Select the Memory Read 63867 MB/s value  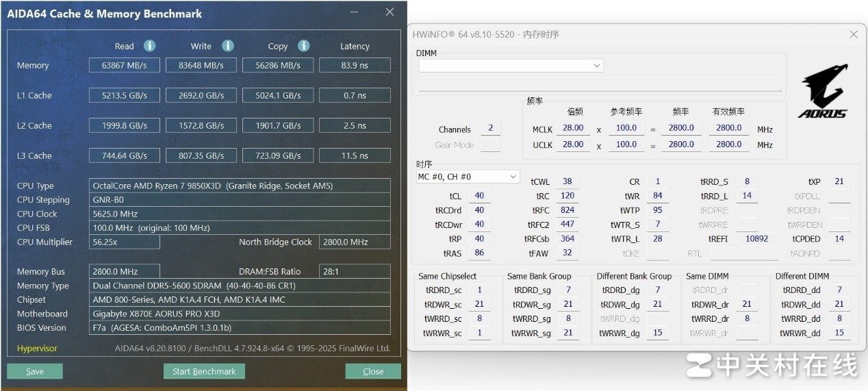[125, 65]
